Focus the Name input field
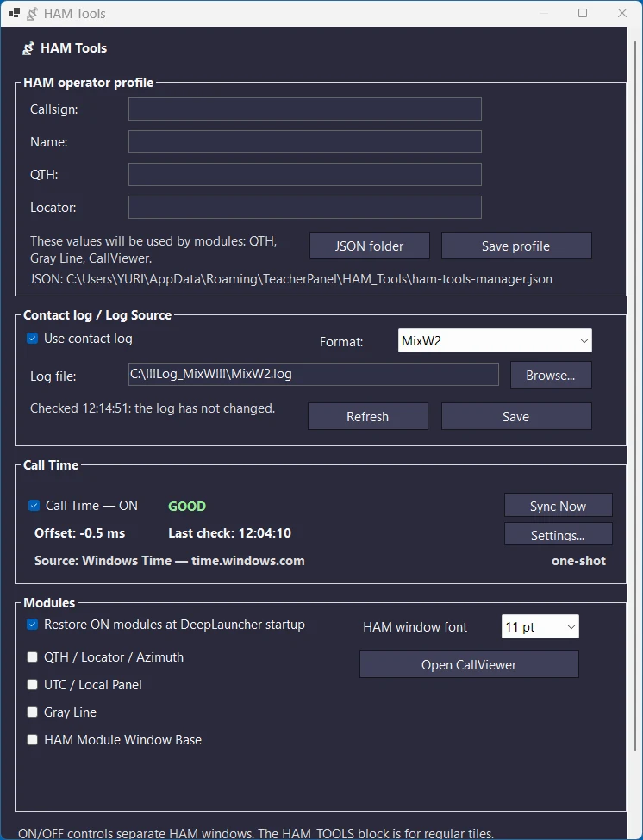The image size is (643, 840). point(305,142)
